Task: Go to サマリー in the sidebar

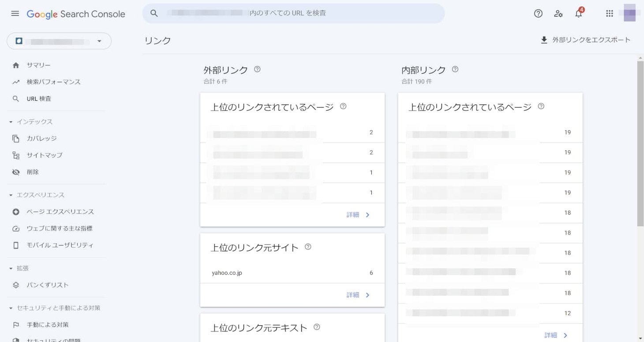Action: click(x=38, y=65)
